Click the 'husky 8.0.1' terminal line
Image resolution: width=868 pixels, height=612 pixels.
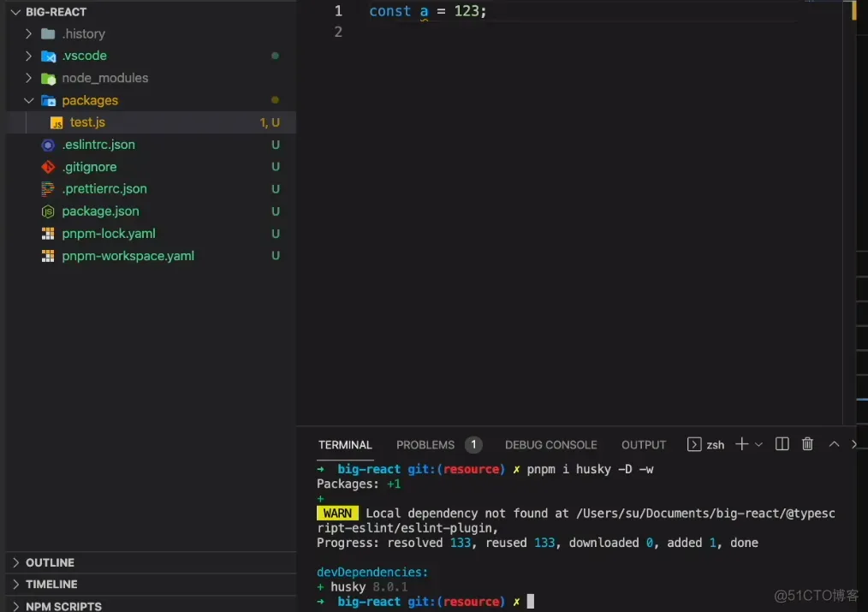(363, 587)
